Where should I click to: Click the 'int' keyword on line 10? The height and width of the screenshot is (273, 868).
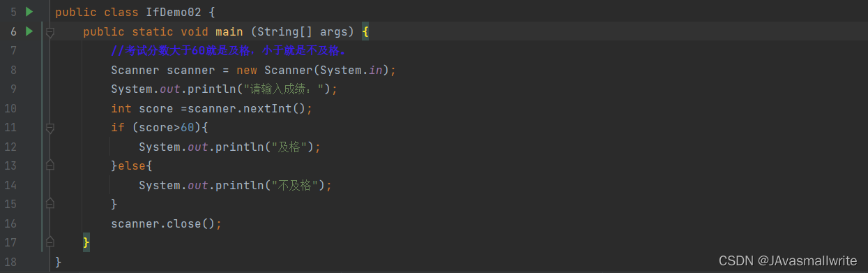[121, 108]
